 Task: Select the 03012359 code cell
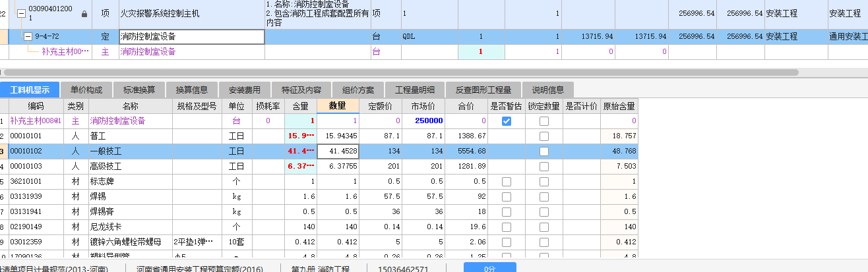click(36, 242)
